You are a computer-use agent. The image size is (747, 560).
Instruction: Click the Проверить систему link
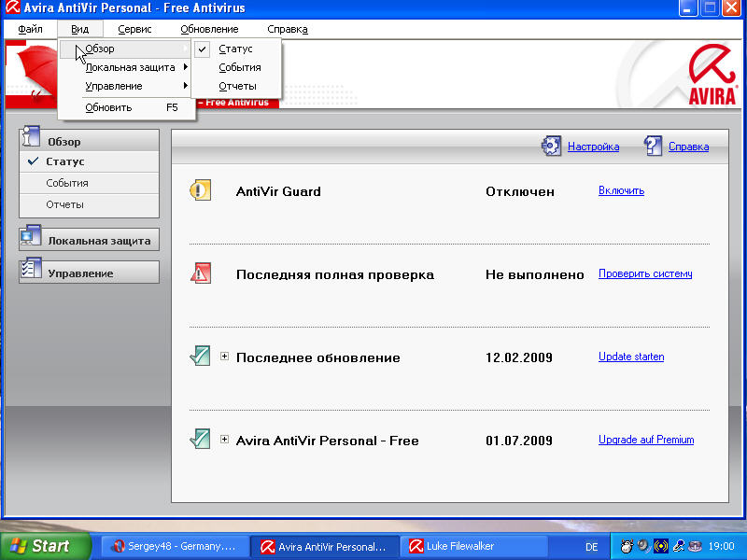[645, 273]
